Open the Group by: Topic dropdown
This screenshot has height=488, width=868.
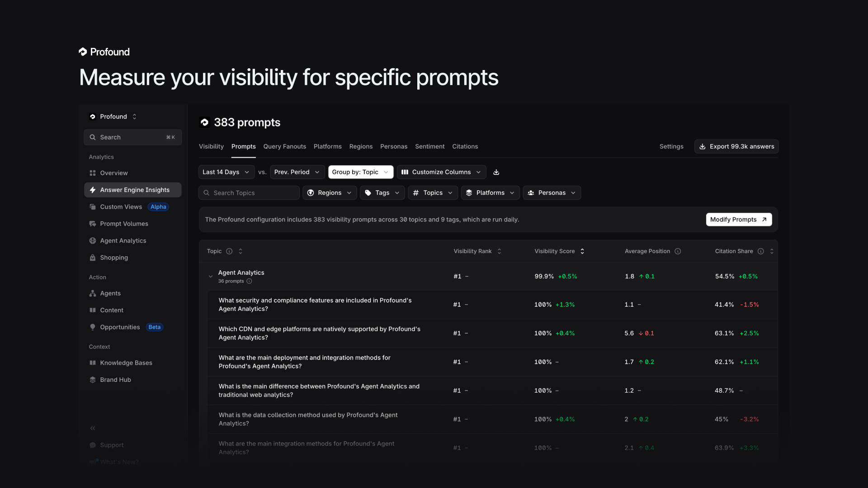pyautogui.click(x=360, y=172)
